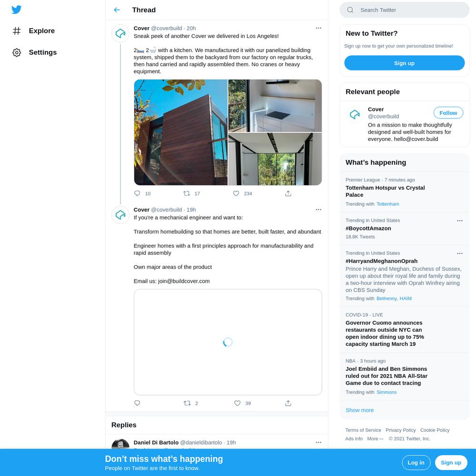The width and height of the screenshot is (476, 476).
Task: Share the mechanical engineer tweet
Action: point(288,403)
